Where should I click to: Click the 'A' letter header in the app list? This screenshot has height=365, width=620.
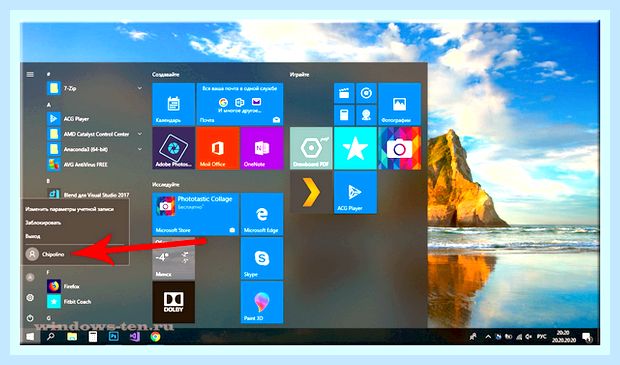(x=49, y=105)
